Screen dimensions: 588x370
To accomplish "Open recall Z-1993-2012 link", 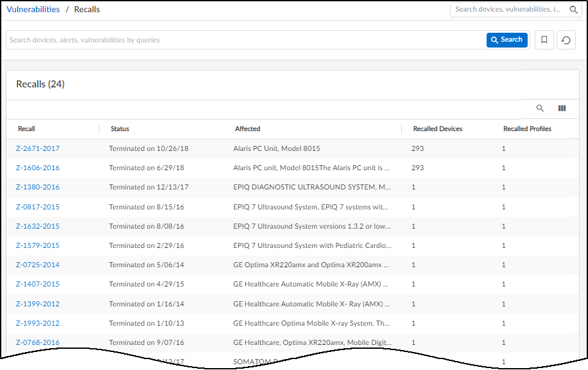I will click(37, 323).
